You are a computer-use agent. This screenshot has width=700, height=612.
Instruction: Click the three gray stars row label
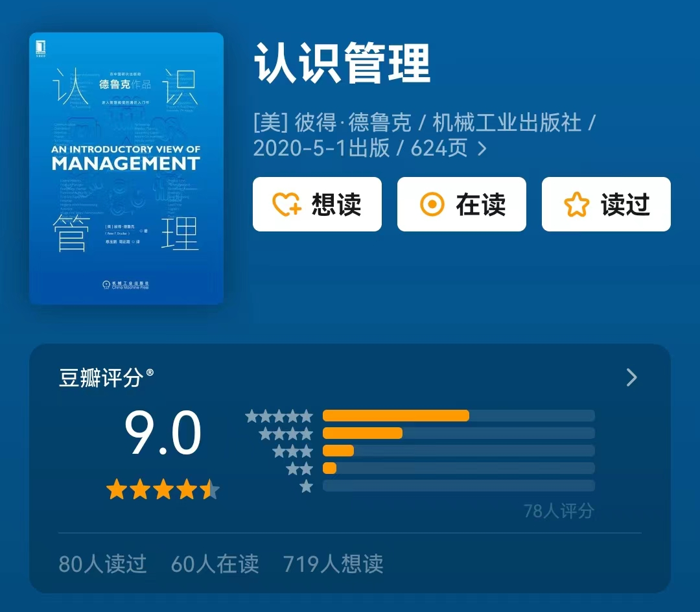coord(293,451)
